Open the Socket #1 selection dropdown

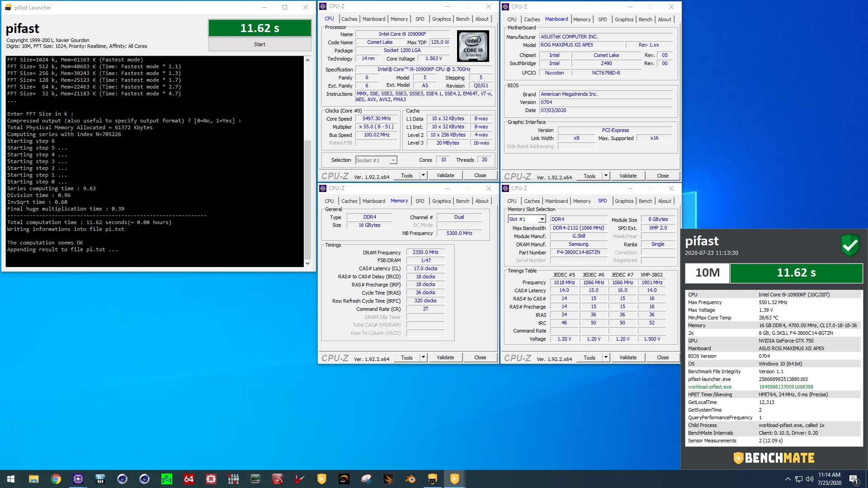tap(376, 160)
